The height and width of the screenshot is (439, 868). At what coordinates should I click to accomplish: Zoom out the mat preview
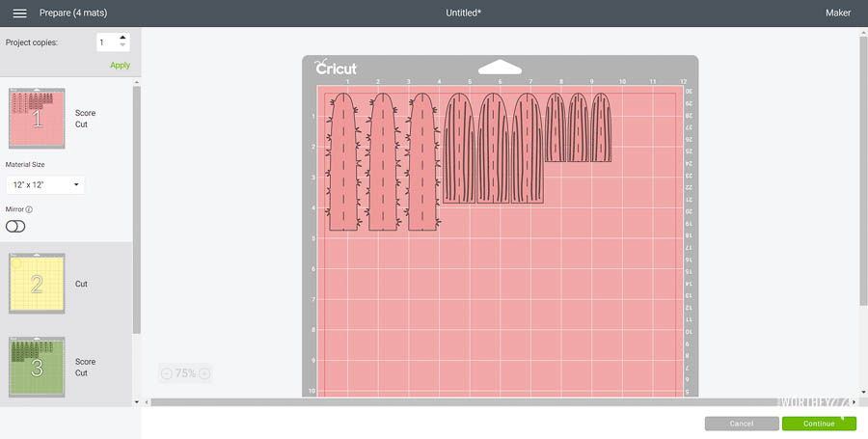pos(166,373)
